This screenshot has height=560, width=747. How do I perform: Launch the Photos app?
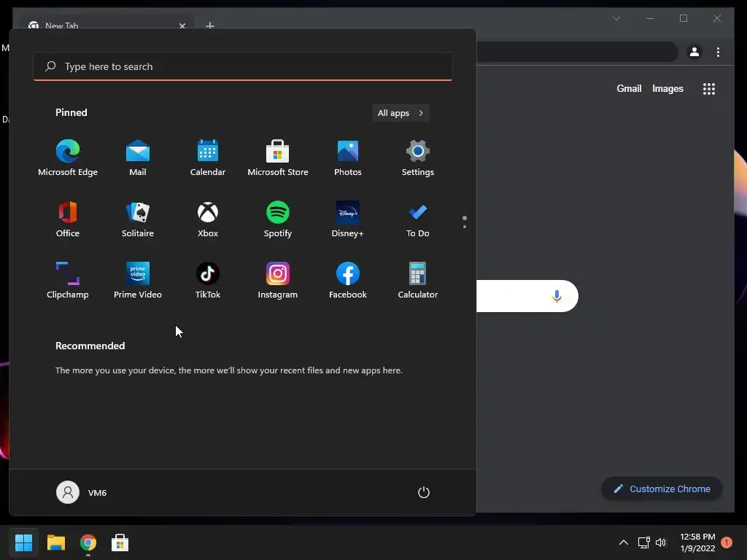coord(348,158)
